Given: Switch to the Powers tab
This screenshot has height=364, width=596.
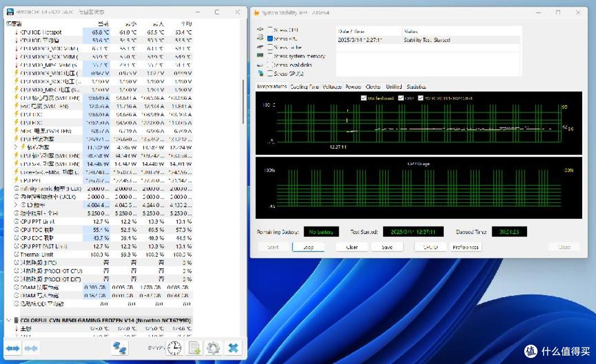Looking at the screenshot, I should (353, 87).
